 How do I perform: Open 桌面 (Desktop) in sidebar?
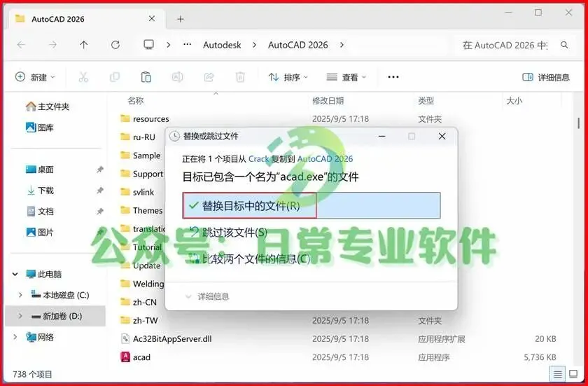[39, 170]
